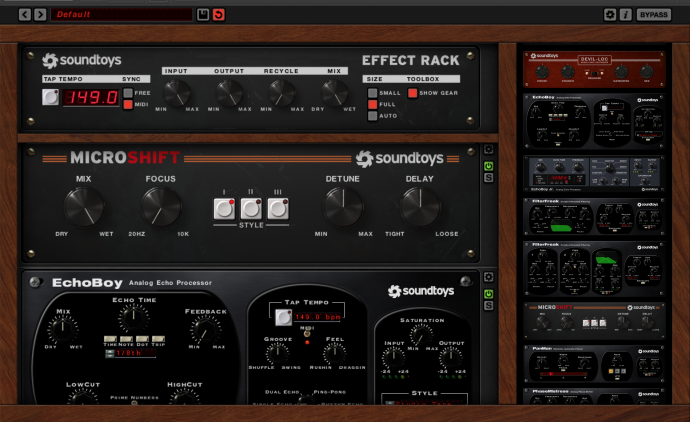Select MicroShift style II button

(x=251, y=209)
